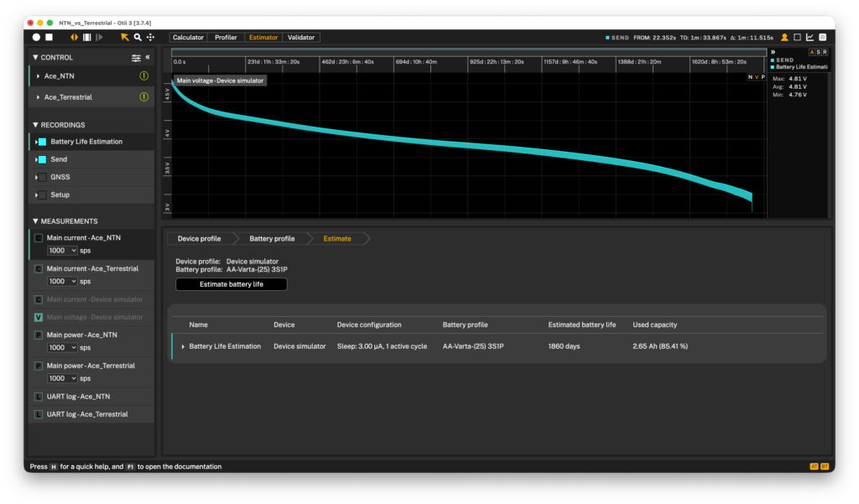Go to the Estimate step
The height and width of the screenshot is (504, 859).
pos(337,239)
